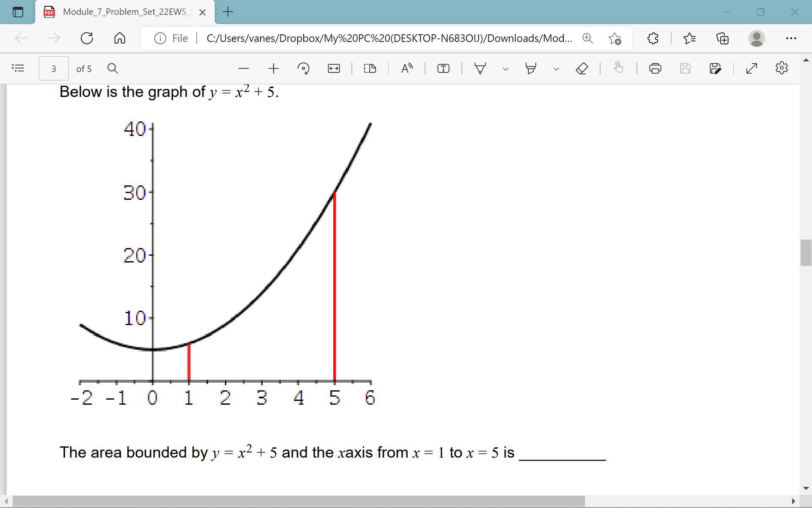Image resolution: width=812 pixels, height=508 pixels.
Task: Open the table of contents sidebar
Action: (x=18, y=68)
